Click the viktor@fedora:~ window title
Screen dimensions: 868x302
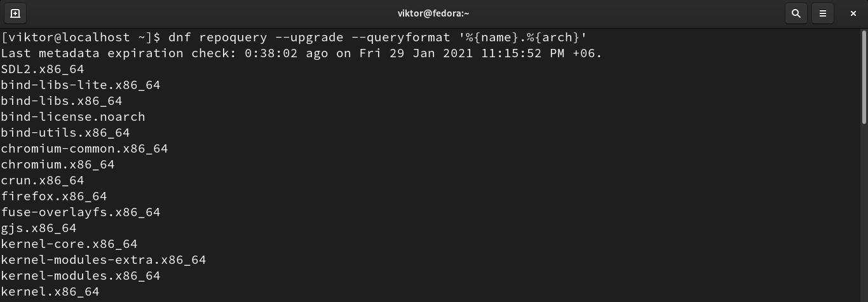point(433,13)
